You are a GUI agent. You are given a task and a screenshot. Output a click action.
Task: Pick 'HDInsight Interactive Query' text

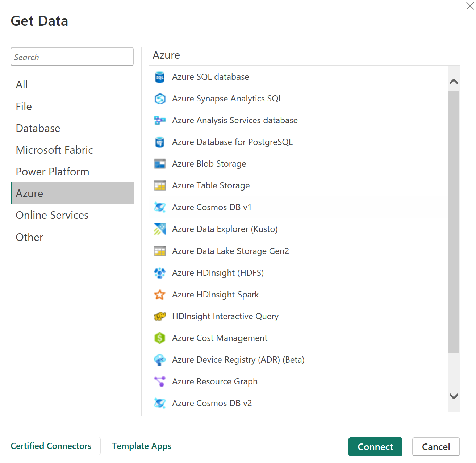(x=225, y=316)
